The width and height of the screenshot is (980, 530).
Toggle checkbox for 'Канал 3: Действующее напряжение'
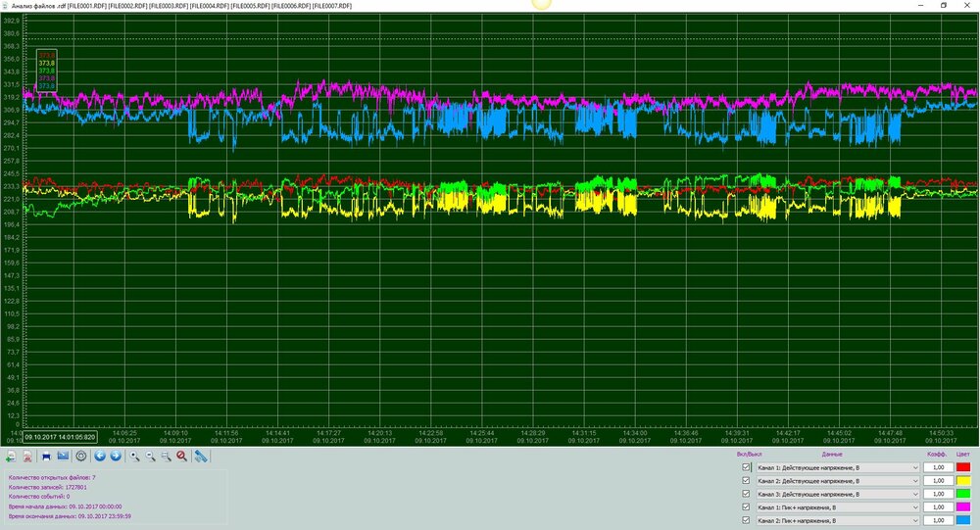pos(747,494)
